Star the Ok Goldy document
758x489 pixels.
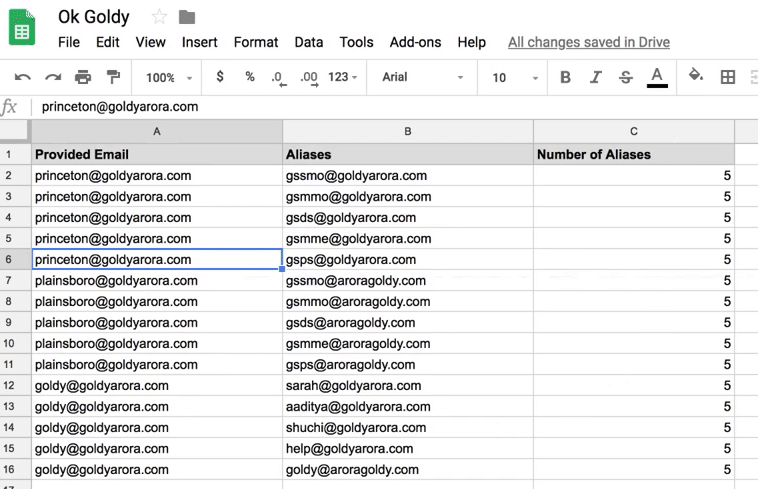click(x=159, y=17)
